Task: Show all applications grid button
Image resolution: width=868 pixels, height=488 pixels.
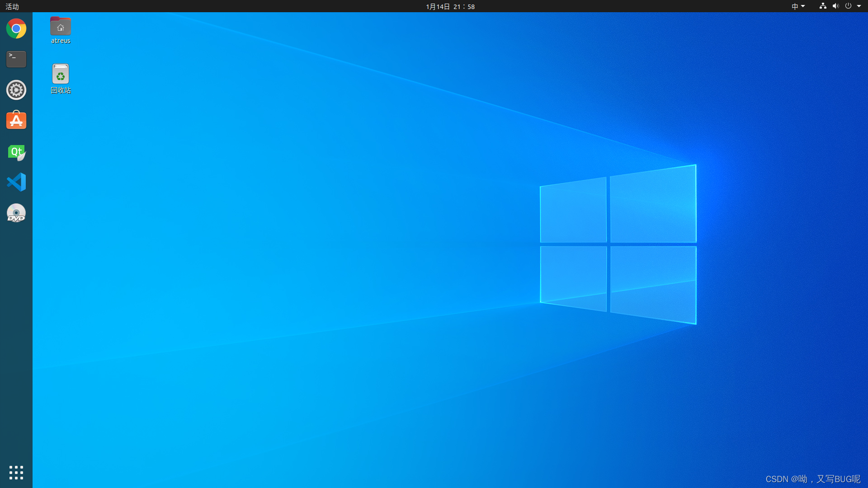Action: tap(16, 472)
